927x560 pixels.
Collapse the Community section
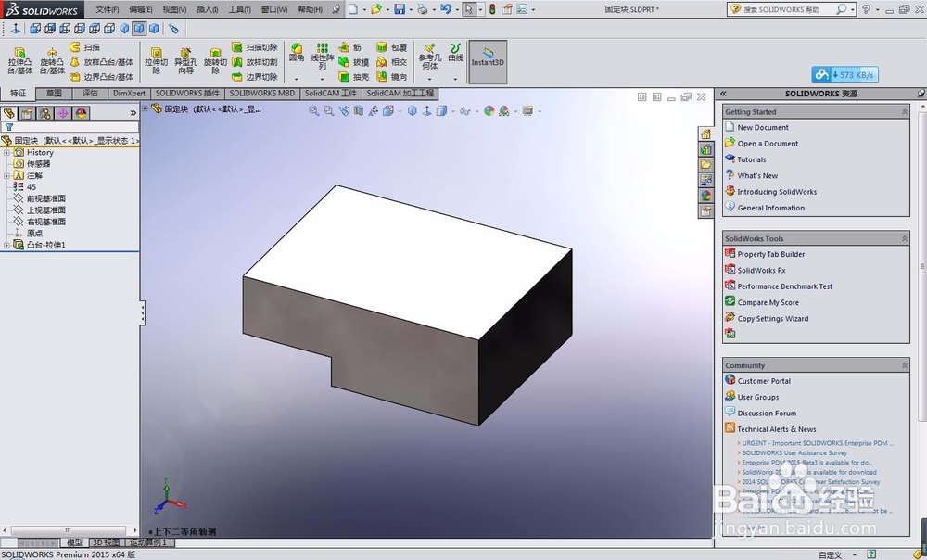[x=904, y=365]
